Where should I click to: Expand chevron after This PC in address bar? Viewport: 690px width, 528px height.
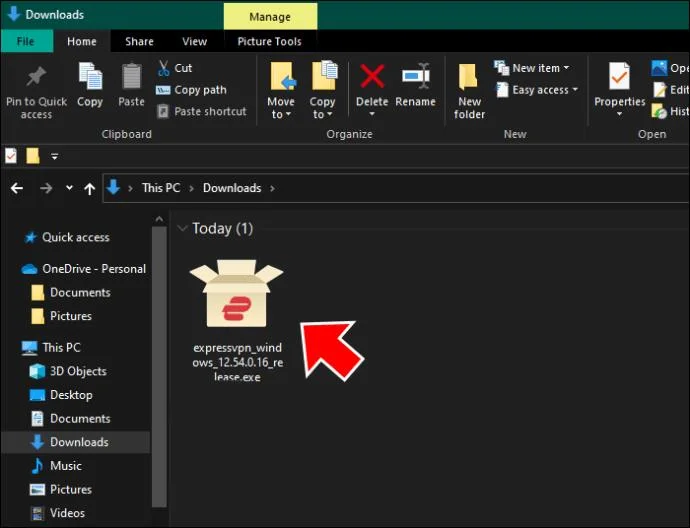(x=191, y=188)
